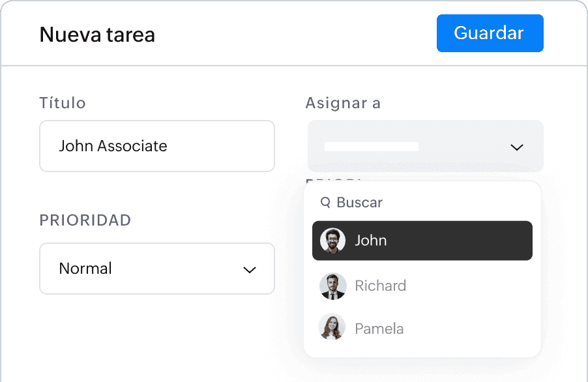Click the Título field label

[x=63, y=103]
